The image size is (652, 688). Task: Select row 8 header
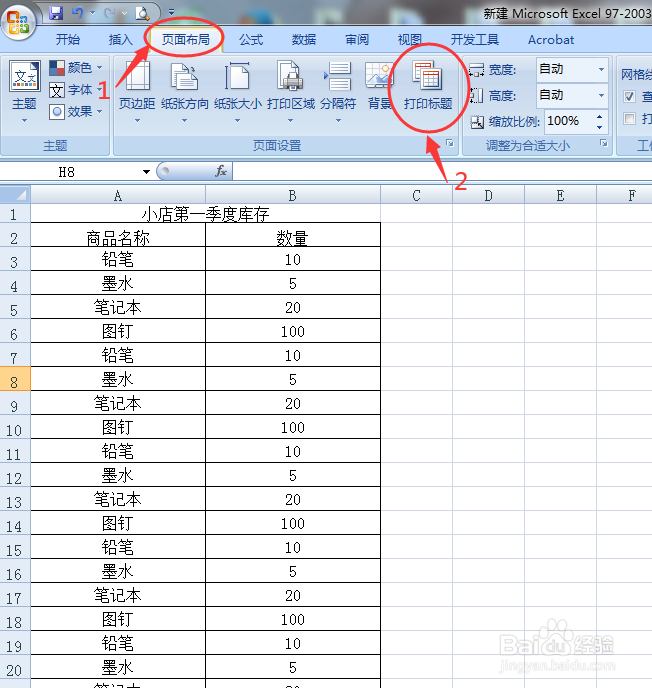pos(14,379)
